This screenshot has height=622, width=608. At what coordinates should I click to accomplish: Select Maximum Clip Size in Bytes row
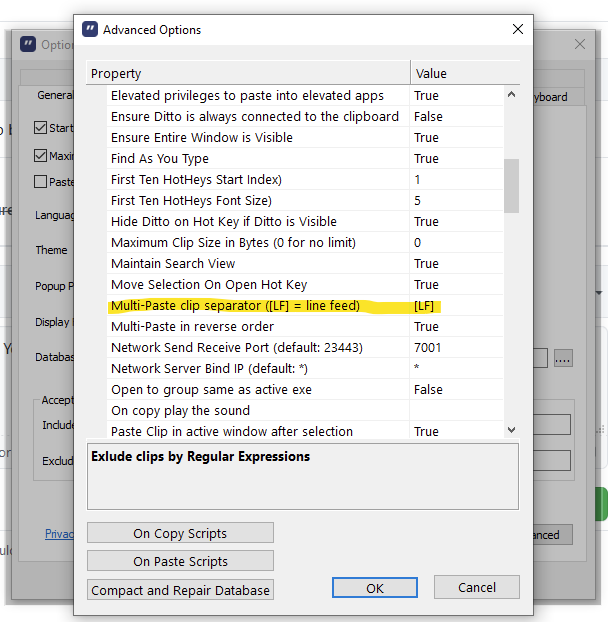tap(305, 243)
